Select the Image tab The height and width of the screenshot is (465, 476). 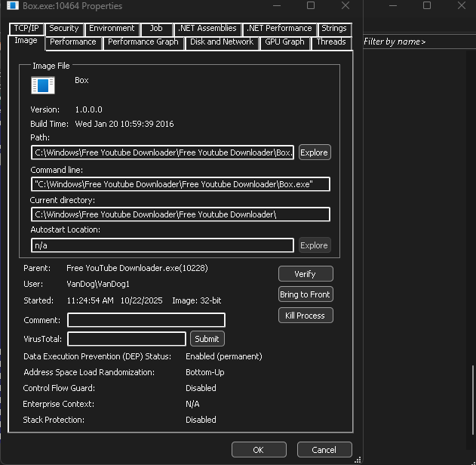pos(26,41)
